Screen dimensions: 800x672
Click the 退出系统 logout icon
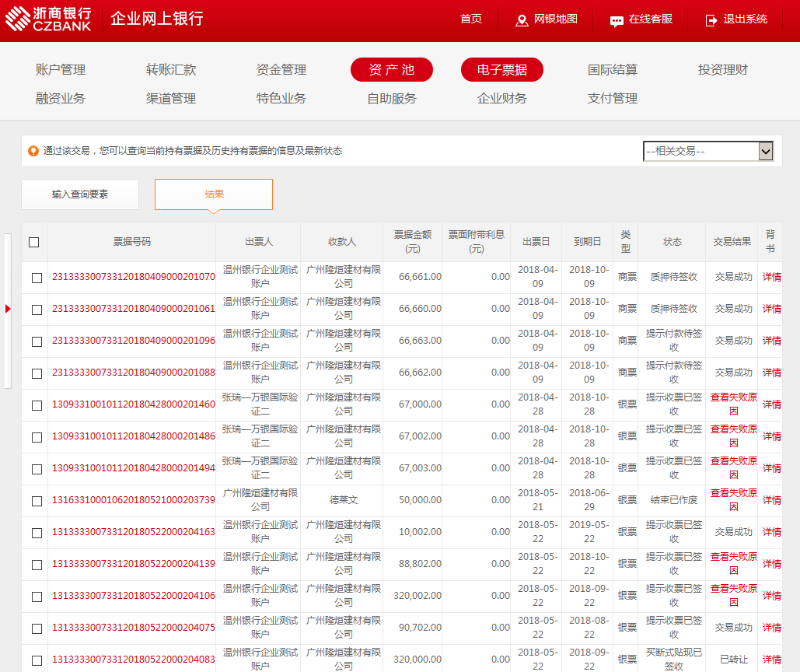coord(711,20)
